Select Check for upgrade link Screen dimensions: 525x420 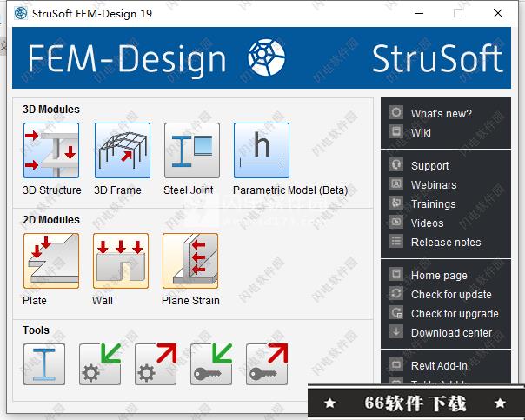(x=455, y=314)
